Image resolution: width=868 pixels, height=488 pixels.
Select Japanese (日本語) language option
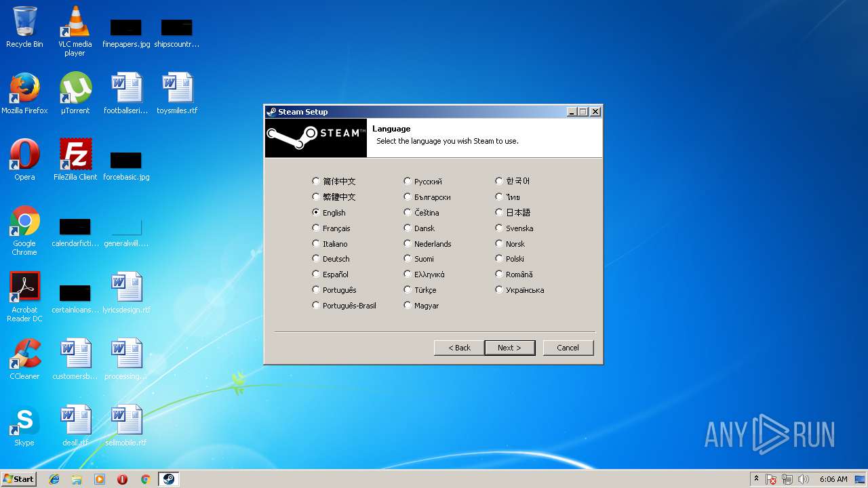tap(513, 212)
